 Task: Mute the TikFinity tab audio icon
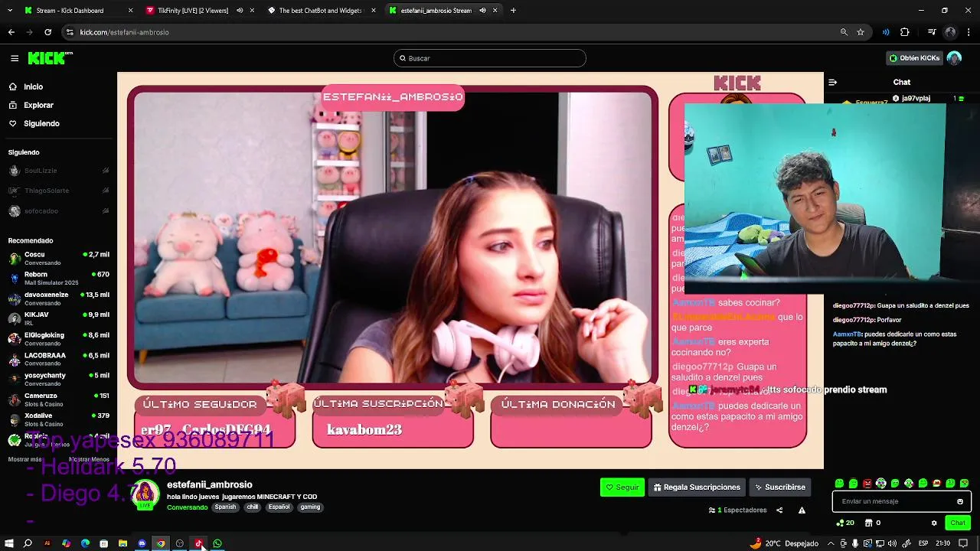[x=240, y=11]
